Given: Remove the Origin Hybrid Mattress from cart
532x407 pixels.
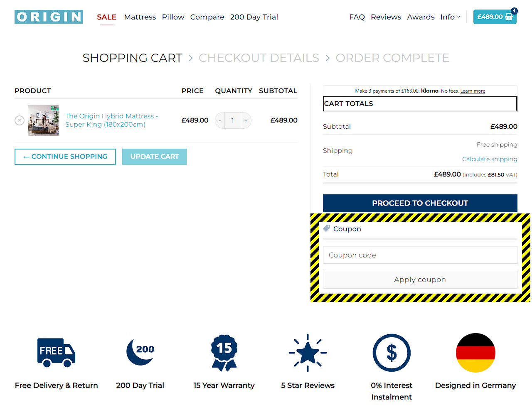Looking at the screenshot, I should click(x=20, y=120).
